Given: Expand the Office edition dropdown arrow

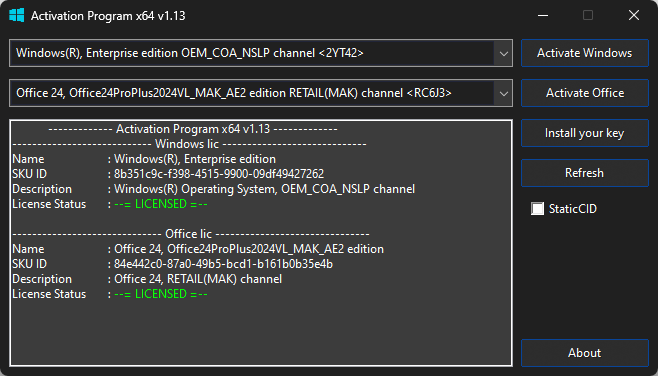Looking at the screenshot, I should [x=504, y=93].
